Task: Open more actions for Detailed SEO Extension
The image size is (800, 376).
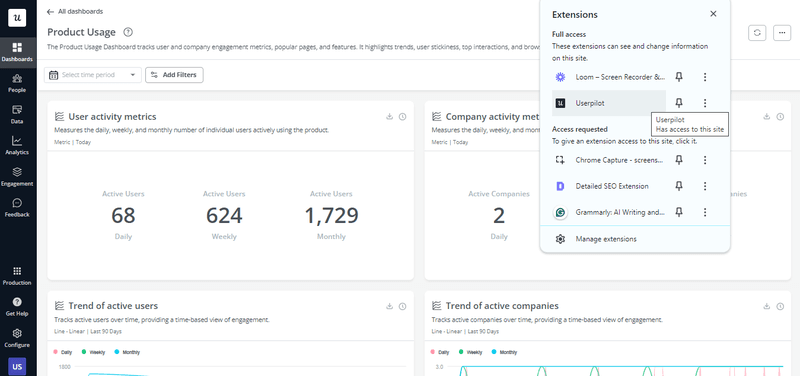Action: click(x=705, y=186)
